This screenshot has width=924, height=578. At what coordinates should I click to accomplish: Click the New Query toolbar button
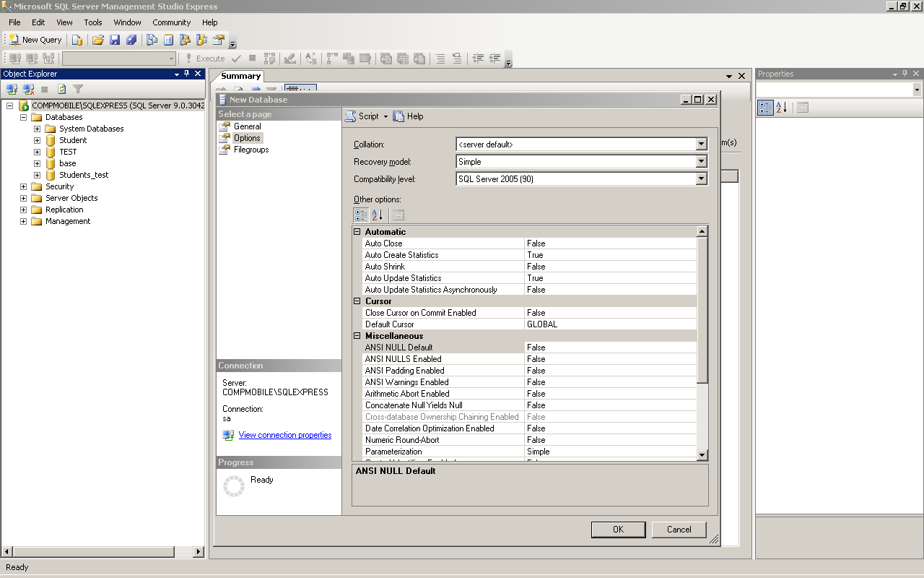pos(35,40)
